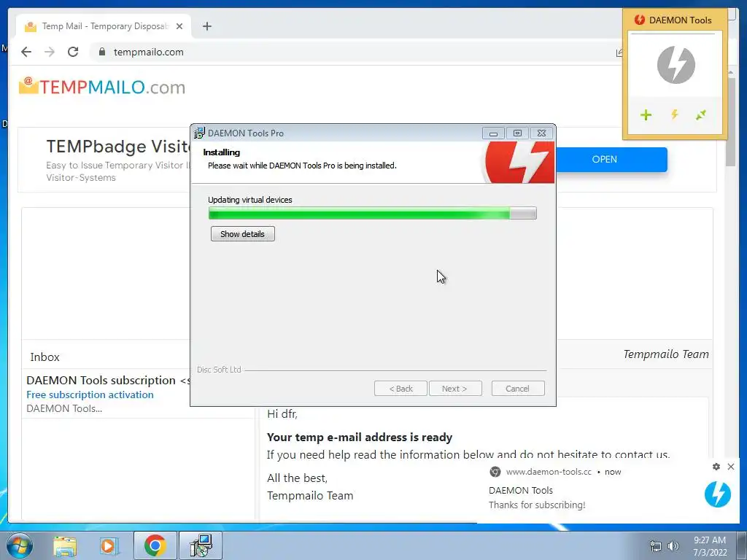Screen dimensions: 747x560
Task: Close the Temp Mail tab
Action: [x=179, y=26]
